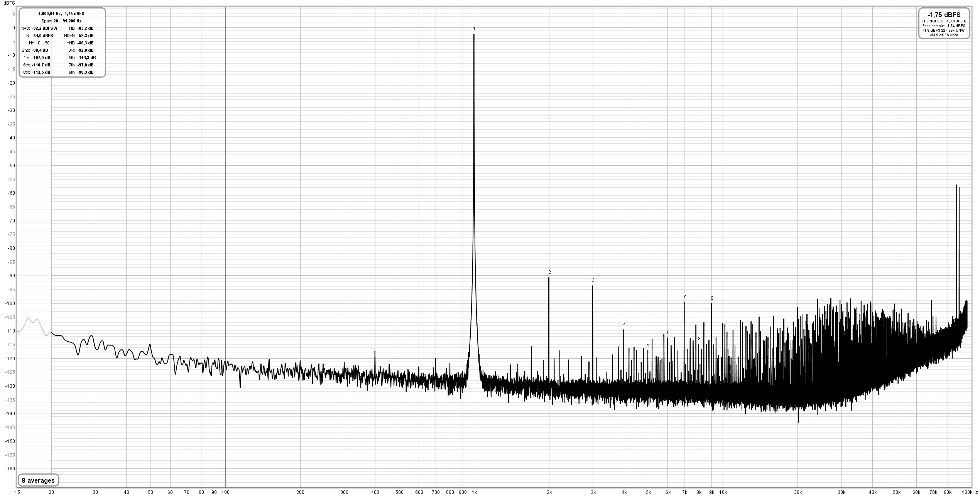The width and height of the screenshot is (980, 497).
Task: Click the 2nd harmonic value '-88,4 dB'
Action: (x=40, y=50)
